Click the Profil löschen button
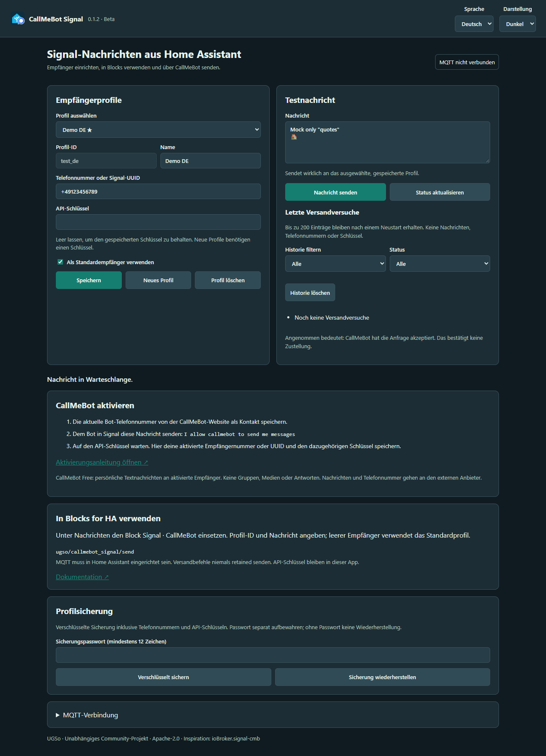 228,280
